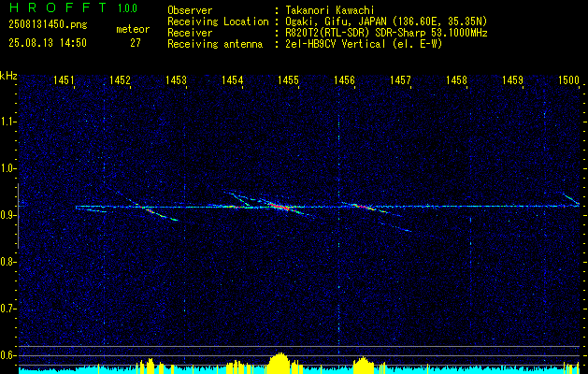Image resolution: width=588 pixels, height=374 pixels.
Task: Click the Receiving antenna label
Action: coord(215,44)
